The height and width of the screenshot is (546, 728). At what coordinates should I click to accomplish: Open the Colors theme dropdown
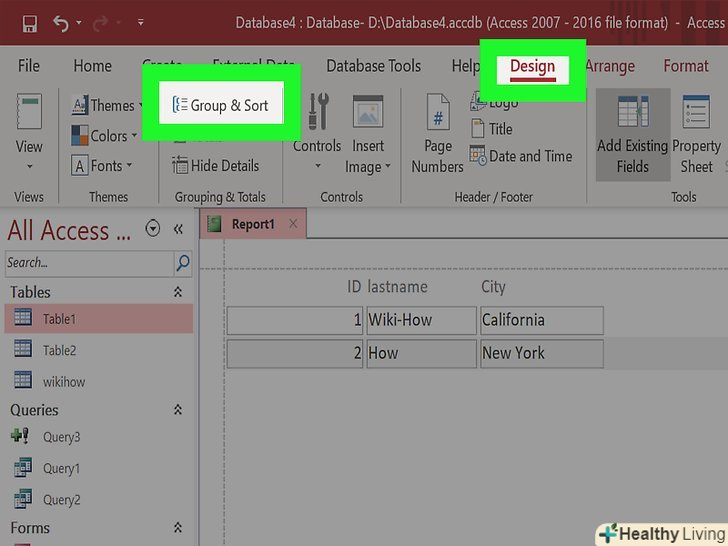pos(104,136)
